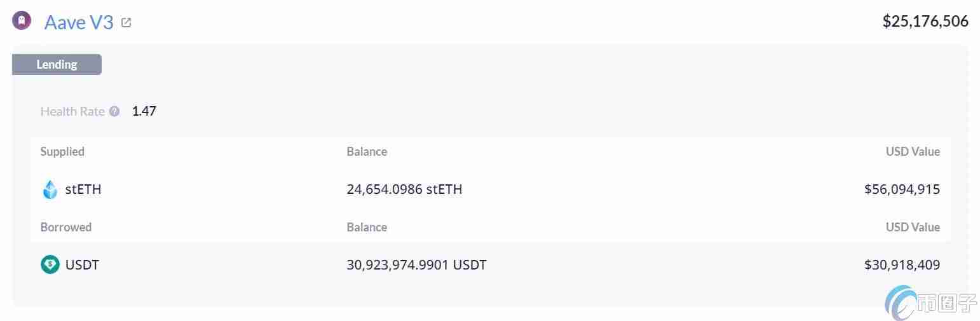Click the Health Rate label text
This screenshot has height=321, width=980.
tap(72, 111)
